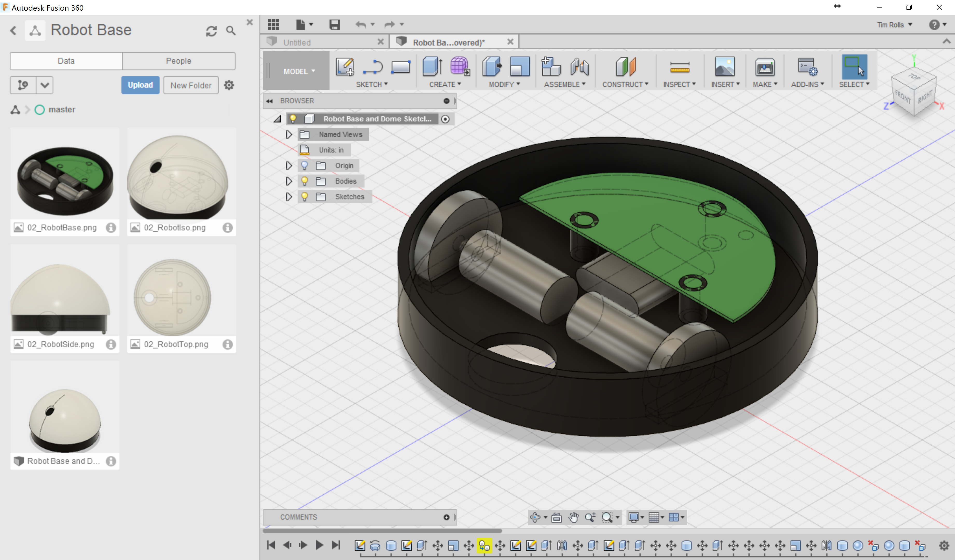Viewport: 955px width, 560px height.
Task: Select the Press Pull tool icon
Action: pyautogui.click(x=492, y=67)
